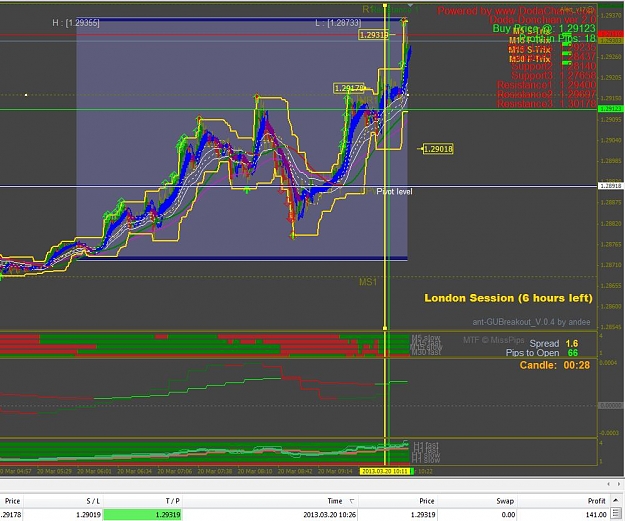This screenshot has height=521, width=625.
Task: Click the Spread 1.6 readout
Action: point(554,344)
